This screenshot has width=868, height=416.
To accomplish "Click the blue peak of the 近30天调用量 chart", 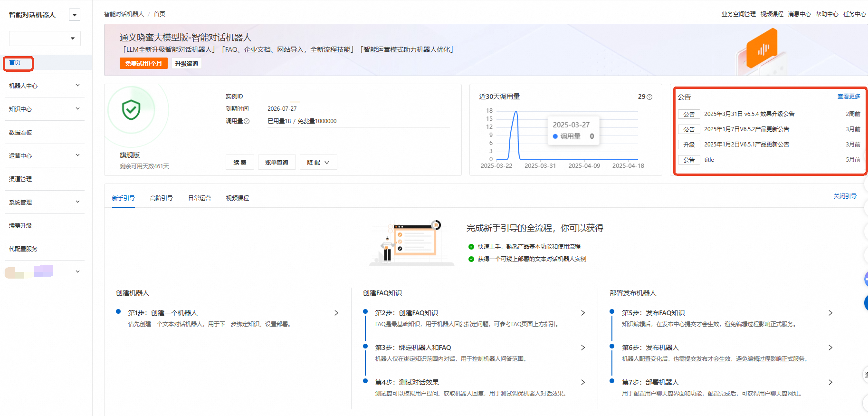I will (x=516, y=113).
